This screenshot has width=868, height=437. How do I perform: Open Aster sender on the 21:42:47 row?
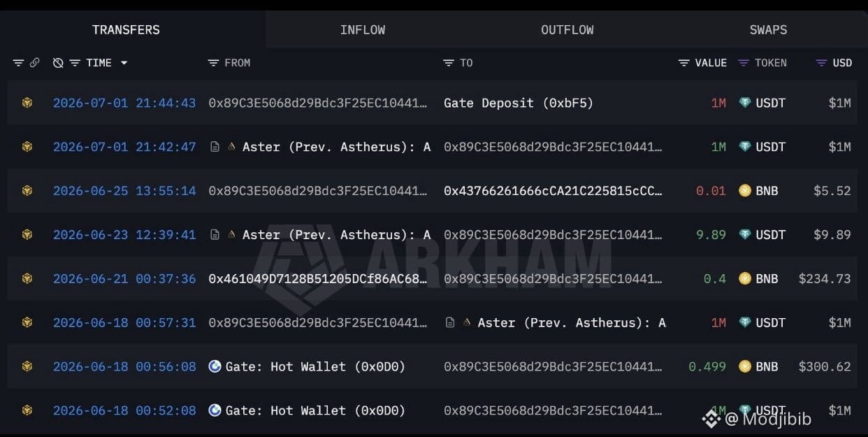[x=336, y=147]
